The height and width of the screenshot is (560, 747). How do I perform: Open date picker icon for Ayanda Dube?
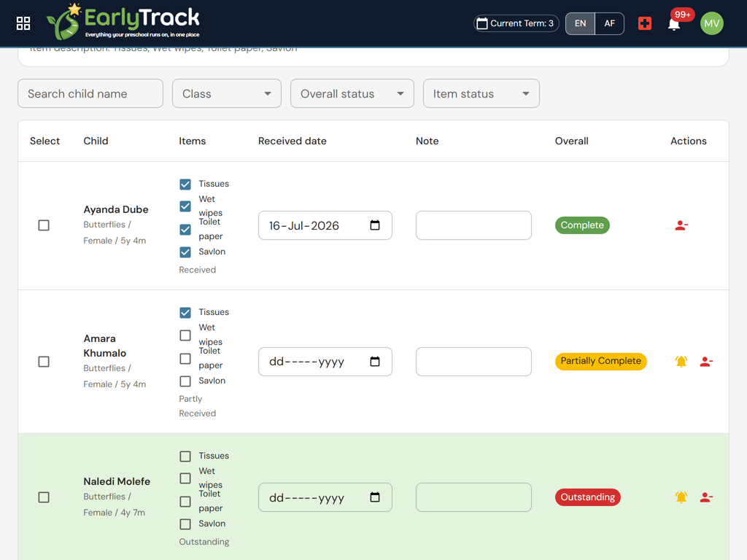coord(375,225)
